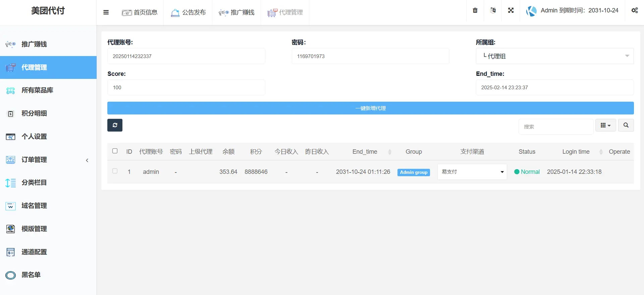Click 所有菜品库 icon in sidebar
The width and height of the screenshot is (644, 295).
11,90
